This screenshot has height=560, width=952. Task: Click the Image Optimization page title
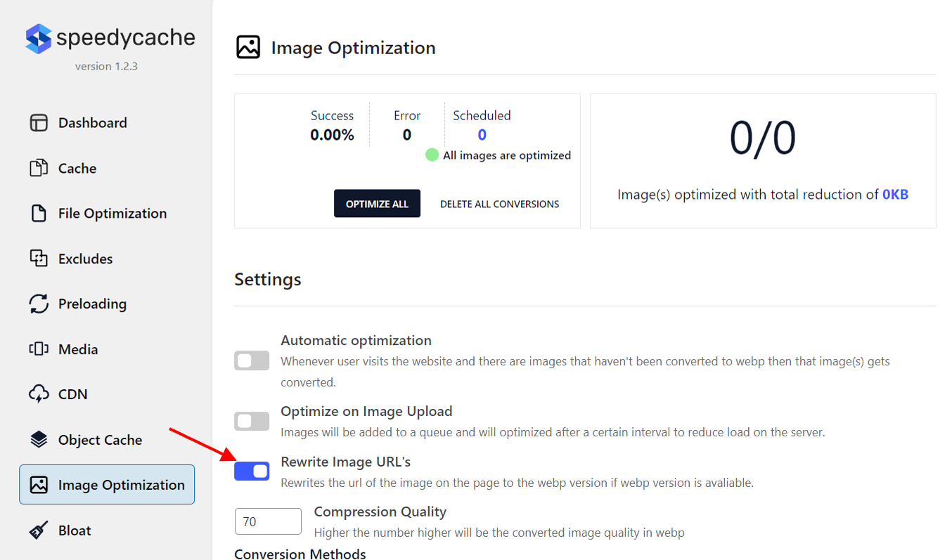pos(354,48)
